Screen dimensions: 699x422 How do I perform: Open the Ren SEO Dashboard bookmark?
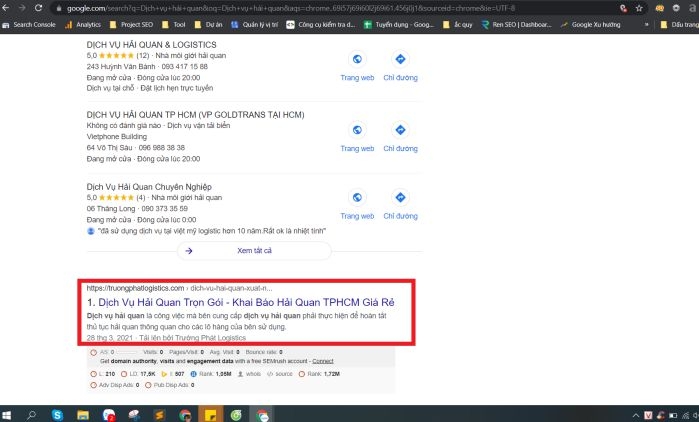[x=517, y=25]
